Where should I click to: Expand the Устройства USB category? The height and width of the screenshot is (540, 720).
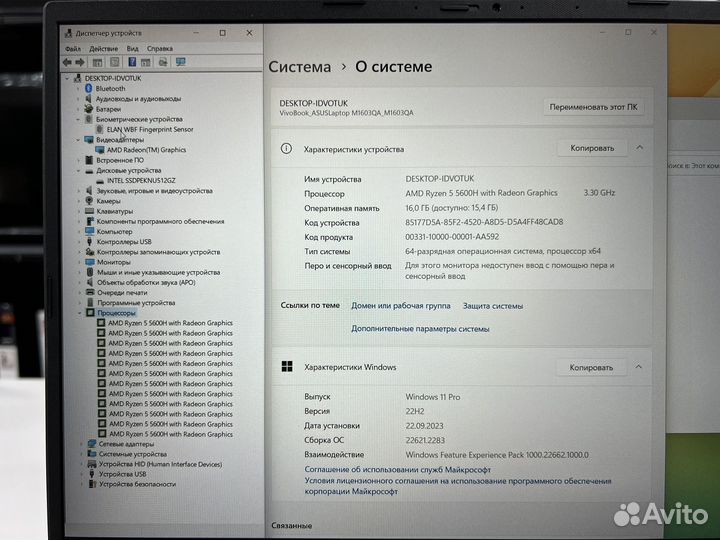click(x=82, y=474)
